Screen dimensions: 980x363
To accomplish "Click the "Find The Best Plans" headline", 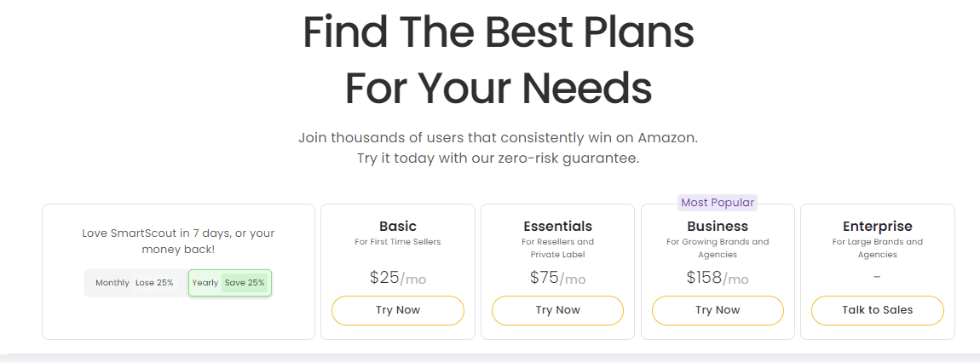I will [x=499, y=32].
